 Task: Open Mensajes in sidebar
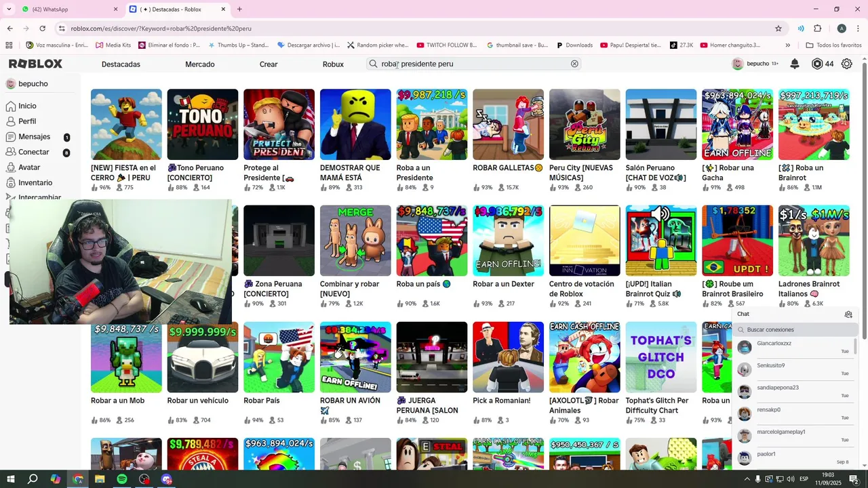[34, 137]
